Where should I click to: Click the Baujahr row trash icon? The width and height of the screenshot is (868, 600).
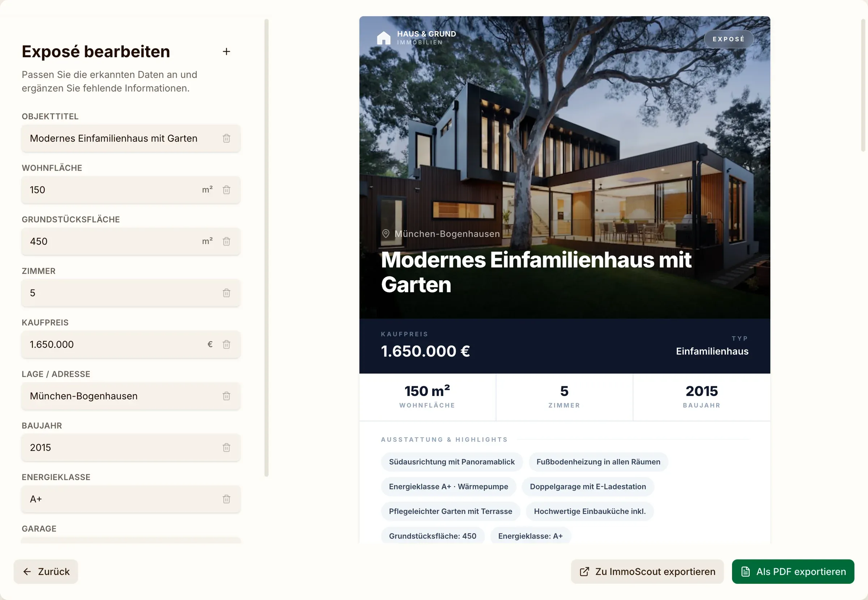pyautogui.click(x=226, y=447)
